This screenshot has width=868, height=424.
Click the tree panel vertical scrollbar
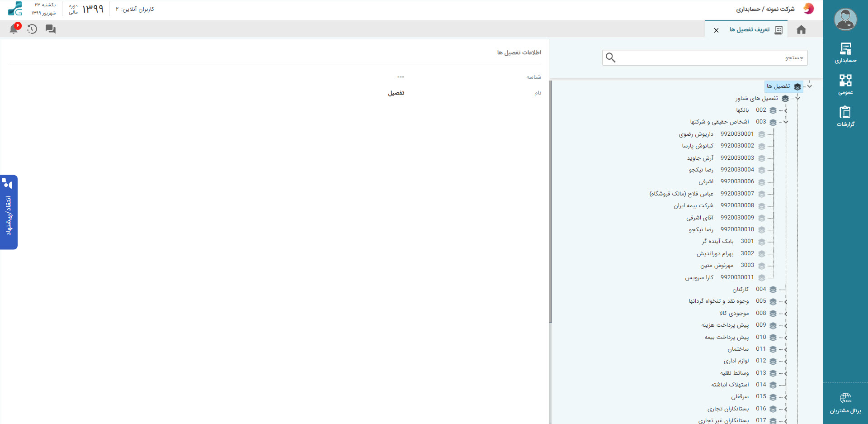coord(550,201)
